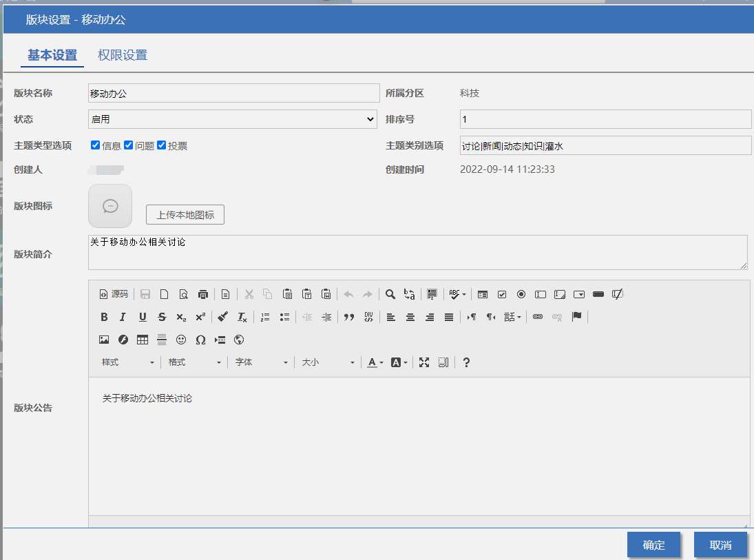Insert a table using the table icon
The width and height of the screenshot is (754, 560).
point(143,340)
